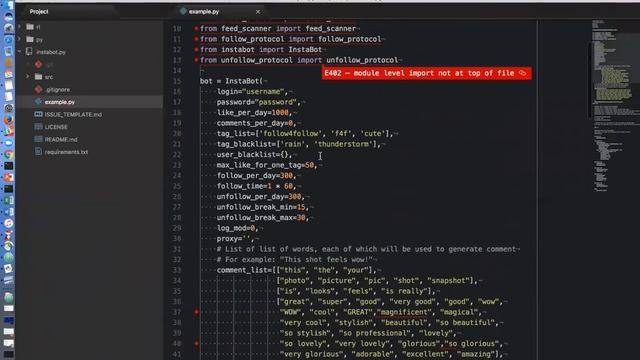Viewport: 640px width, 360px height.
Task: Click the login="username" argument
Action: pyautogui.click(x=252, y=91)
